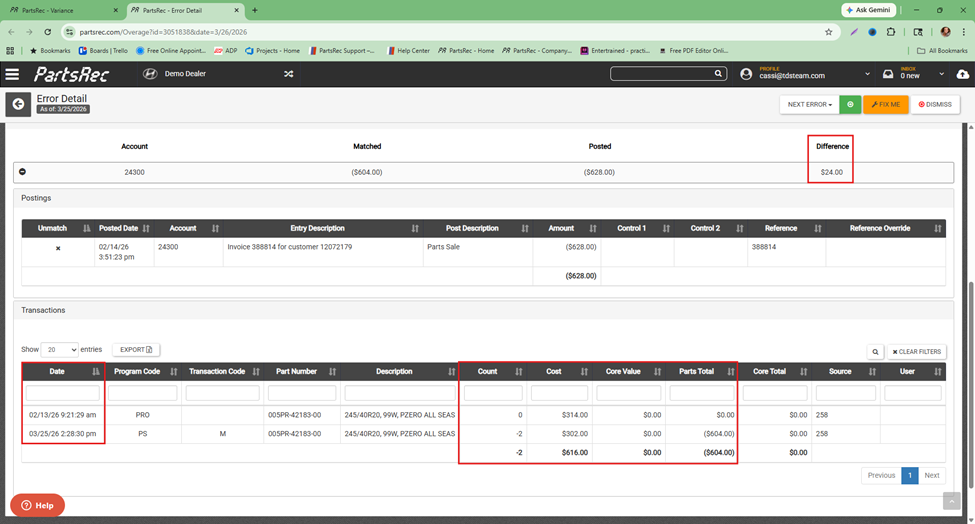975x524 pixels.
Task: Click the page vertical scrollbar
Action: (971, 385)
